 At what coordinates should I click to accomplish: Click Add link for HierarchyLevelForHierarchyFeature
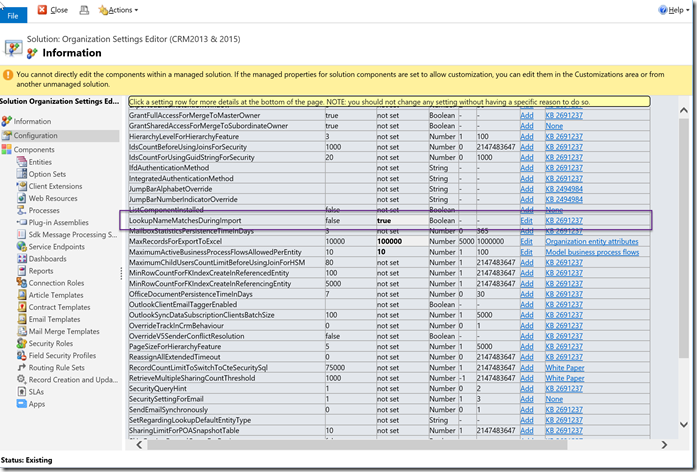527,136
